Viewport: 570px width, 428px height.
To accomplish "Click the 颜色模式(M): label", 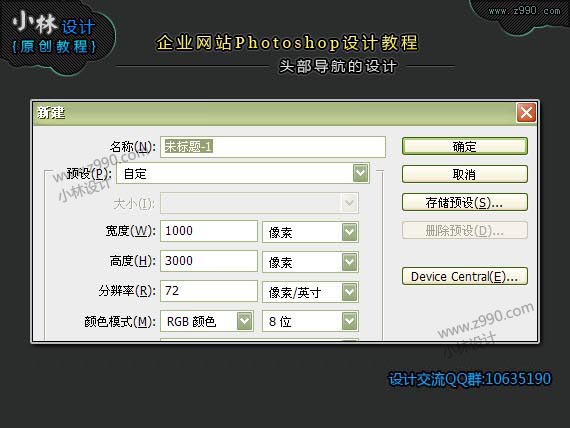I will tap(120, 321).
